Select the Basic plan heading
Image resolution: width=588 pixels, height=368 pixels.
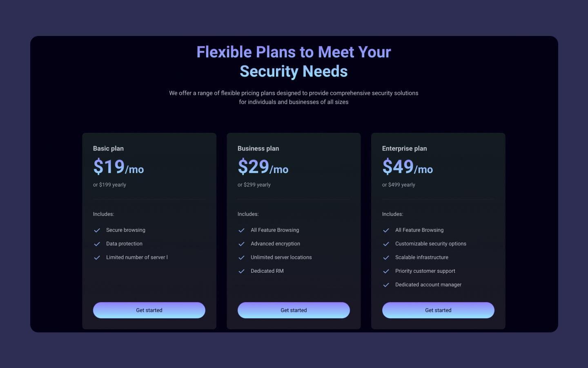coord(108,148)
